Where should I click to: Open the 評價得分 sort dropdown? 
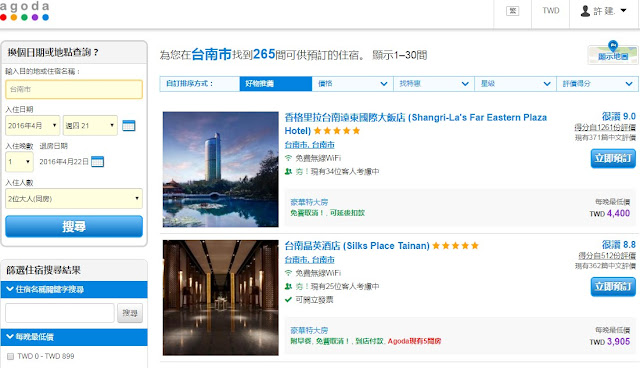(x=597, y=84)
